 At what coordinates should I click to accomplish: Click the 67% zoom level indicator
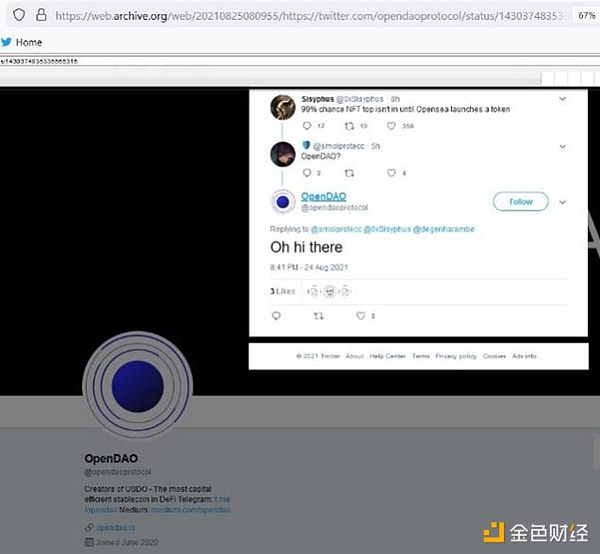click(x=587, y=16)
